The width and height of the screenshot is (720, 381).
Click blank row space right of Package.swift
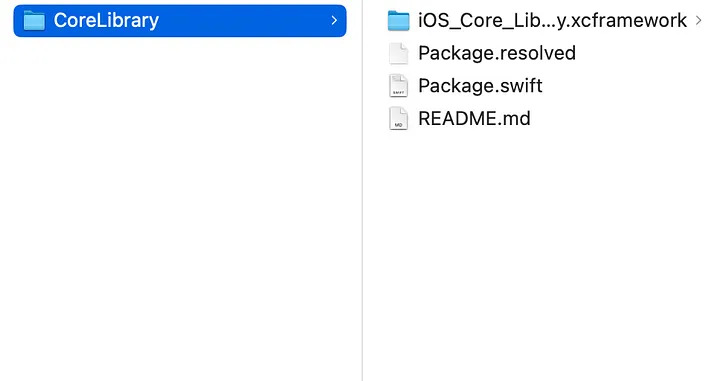pyautogui.click(x=629, y=86)
